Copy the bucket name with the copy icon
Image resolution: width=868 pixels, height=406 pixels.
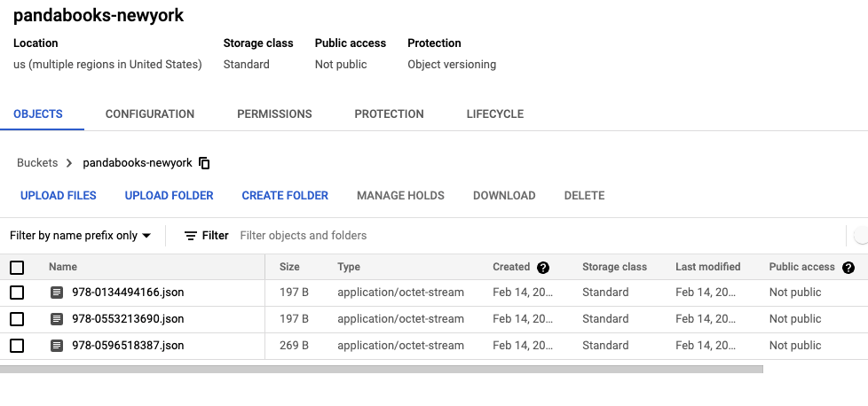pos(204,163)
